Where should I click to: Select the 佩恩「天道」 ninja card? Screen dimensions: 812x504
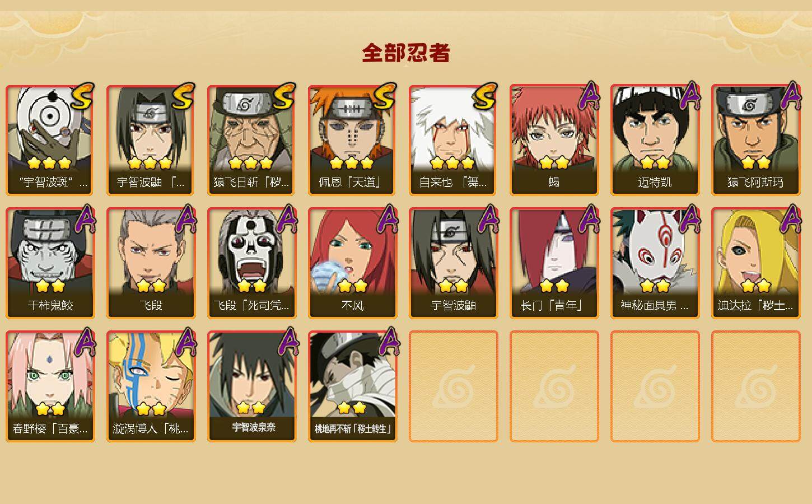point(352,140)
